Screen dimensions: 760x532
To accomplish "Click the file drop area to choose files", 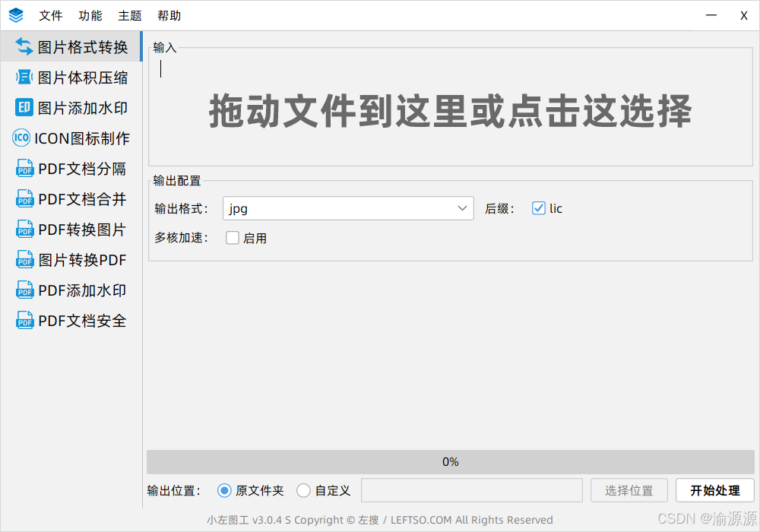I will (450, 112).
